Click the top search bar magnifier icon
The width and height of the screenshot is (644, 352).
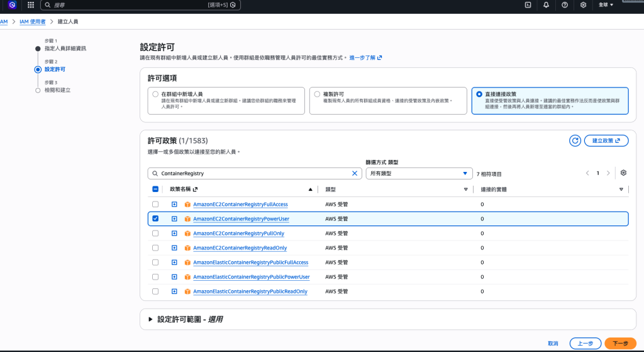coord(48,5)
